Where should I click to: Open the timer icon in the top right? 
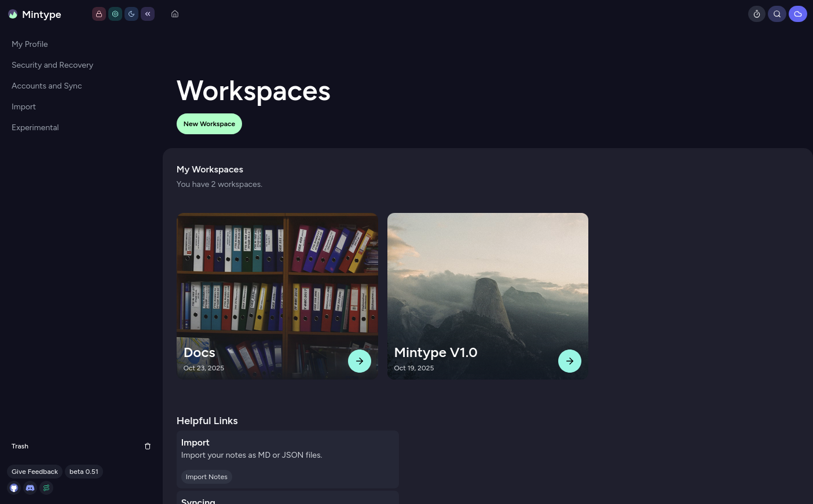tap(757, 14)
